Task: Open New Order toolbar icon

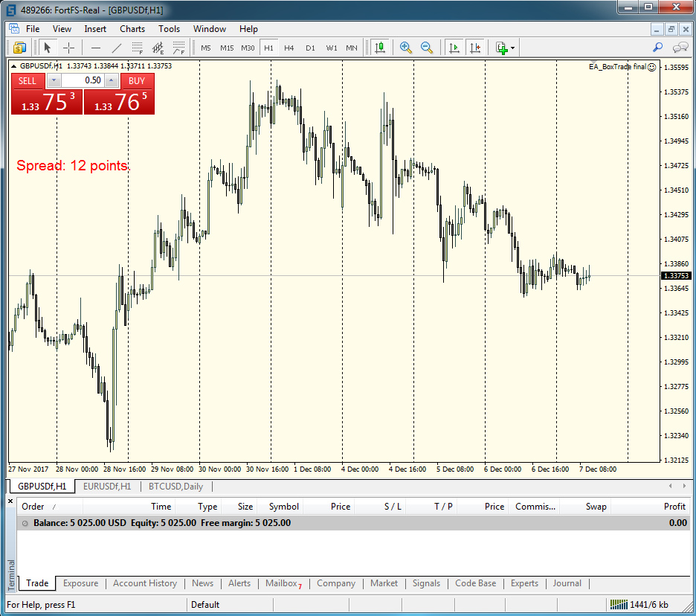Action: click(x=19, y=48)
